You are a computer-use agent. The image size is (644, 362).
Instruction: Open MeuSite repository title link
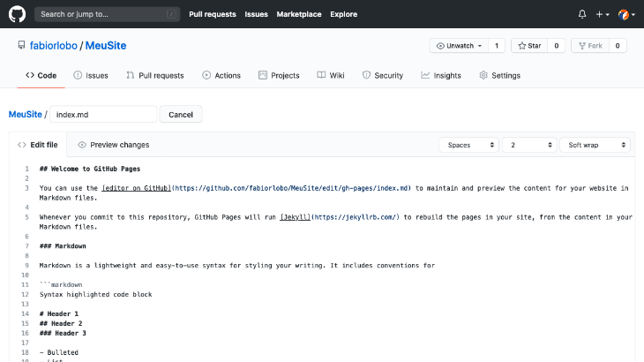[x=106, y=46]
